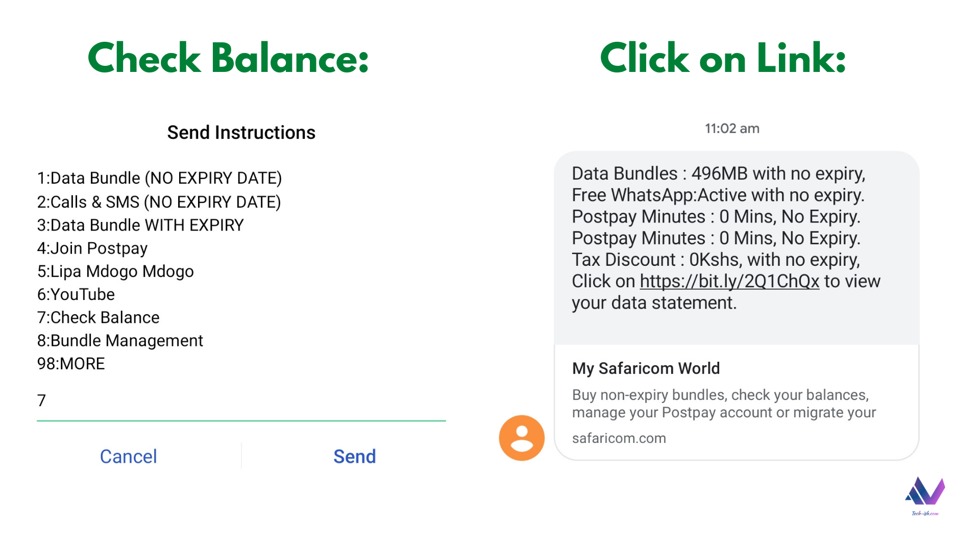Pick 5:Lipa Mdogo Mdogo entry
The height and width of the screenshot is (551, 980).
click(x=115, y=271)
